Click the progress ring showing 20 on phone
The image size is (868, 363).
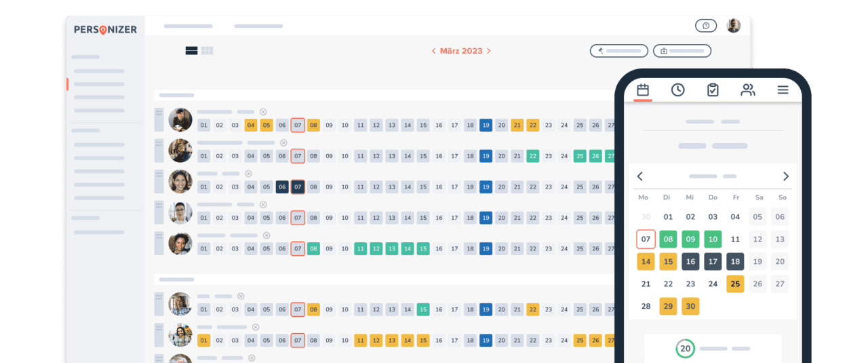click(x=686, y=349)
